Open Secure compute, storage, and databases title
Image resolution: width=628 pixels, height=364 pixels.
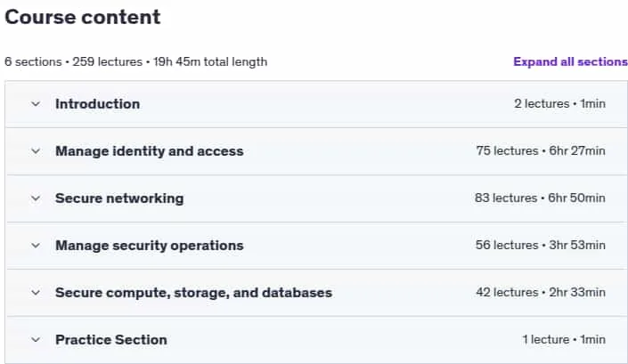pyautogui.click(x=194, y=293)
